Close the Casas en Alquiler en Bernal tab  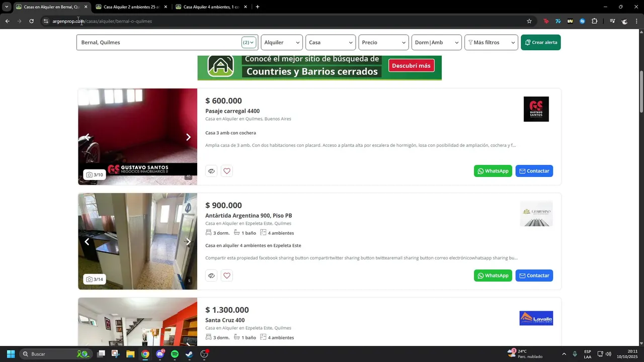pos(86,7)
